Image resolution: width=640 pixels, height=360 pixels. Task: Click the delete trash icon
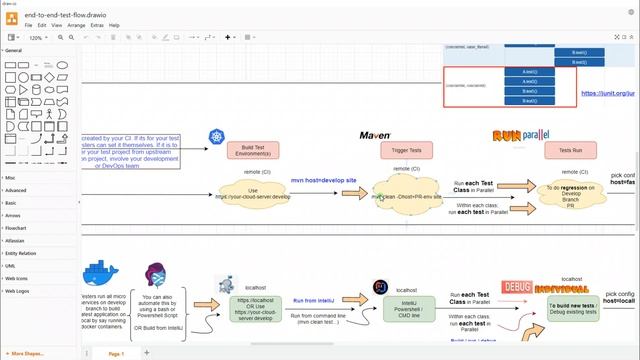113,37
